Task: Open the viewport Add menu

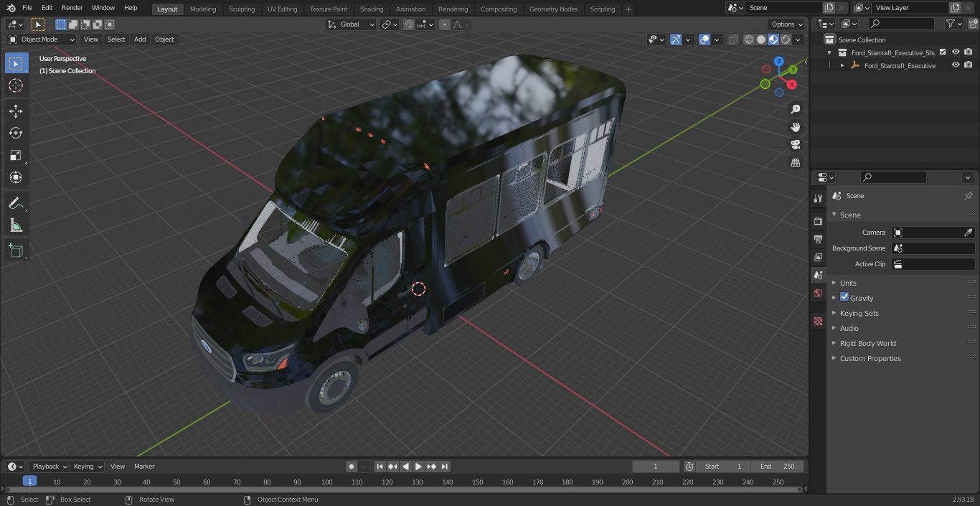Action: click(x=140, y=39)
